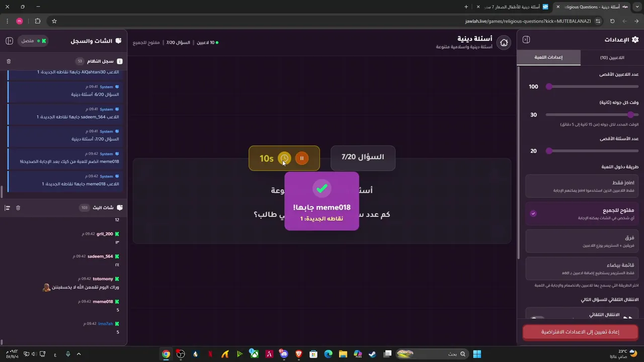Pause the question timer
This screenshot has height=362, width=644.
click(x=302, y=158)
